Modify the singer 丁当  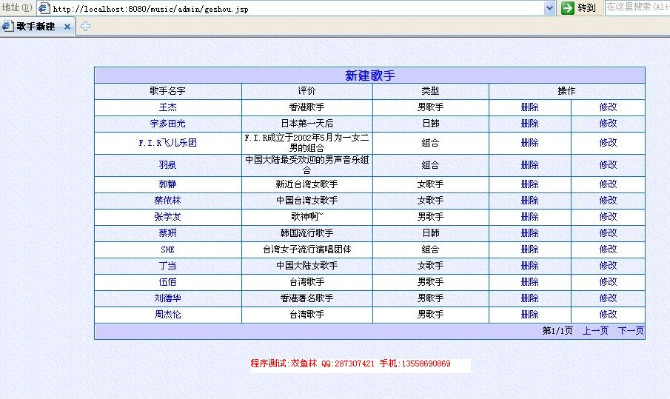point(608,266)
